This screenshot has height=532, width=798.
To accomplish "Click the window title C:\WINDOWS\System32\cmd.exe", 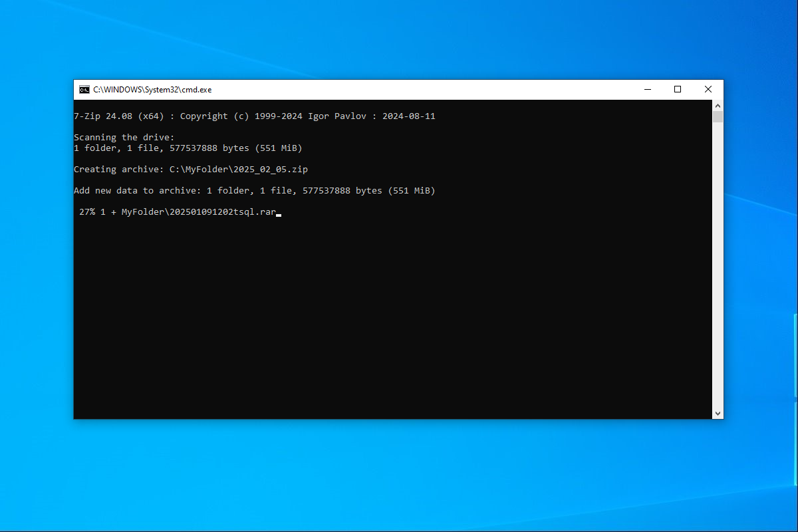I will click(x=152, y=90).
